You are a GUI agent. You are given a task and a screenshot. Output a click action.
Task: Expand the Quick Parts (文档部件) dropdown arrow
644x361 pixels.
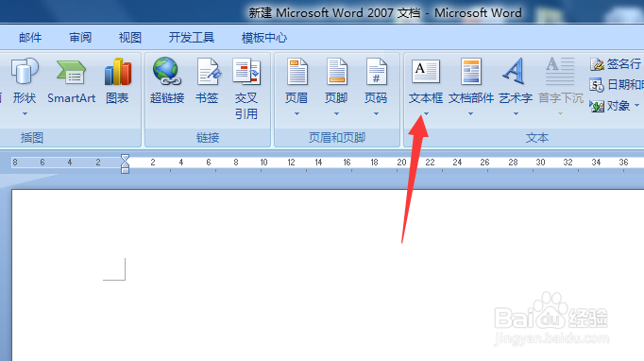point(470,114)
